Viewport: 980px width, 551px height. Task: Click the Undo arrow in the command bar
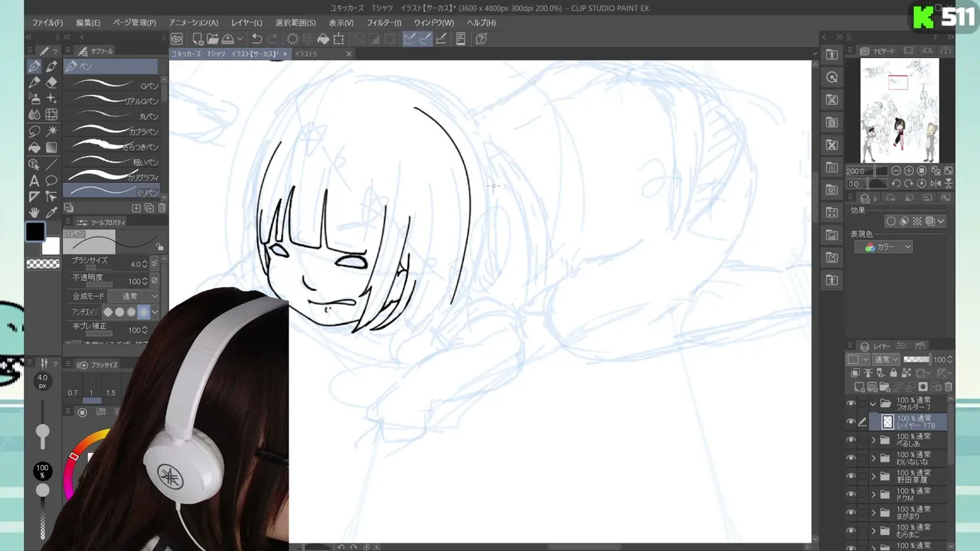257,39
